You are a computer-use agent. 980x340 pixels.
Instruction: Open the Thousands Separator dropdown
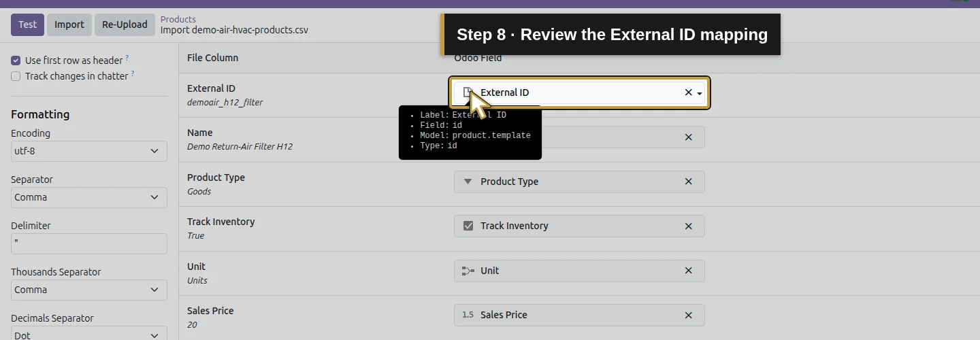click(x=89, y=290)
